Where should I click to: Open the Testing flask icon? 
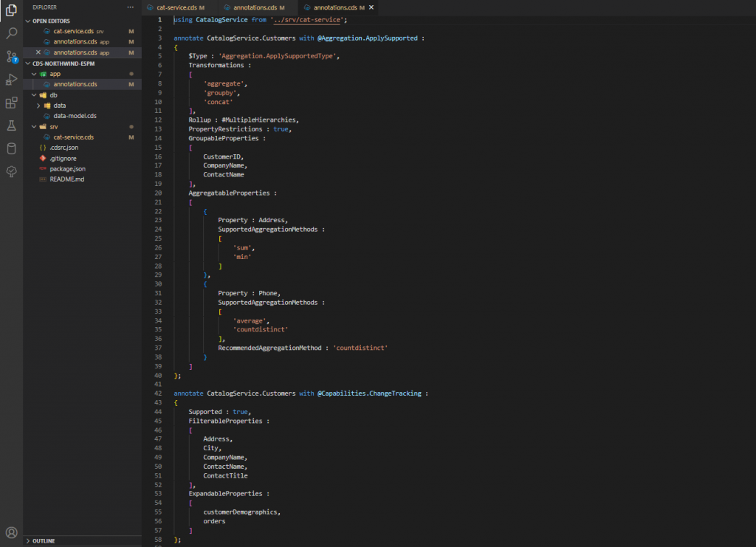tap(11, 125)
